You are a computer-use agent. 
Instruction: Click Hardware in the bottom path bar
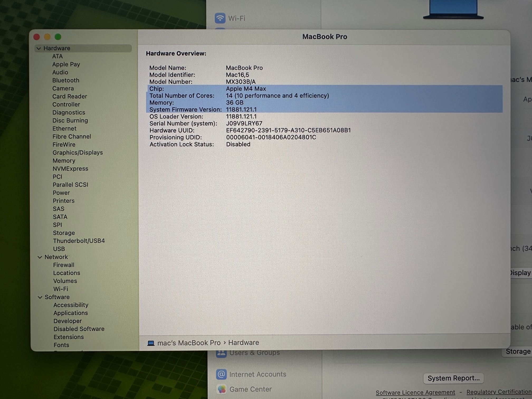[244, 343]
